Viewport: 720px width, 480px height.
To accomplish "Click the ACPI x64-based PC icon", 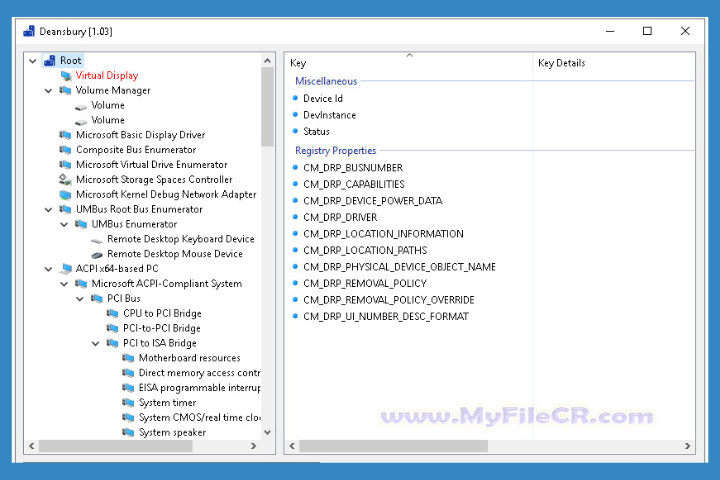I will pos(65,269).
